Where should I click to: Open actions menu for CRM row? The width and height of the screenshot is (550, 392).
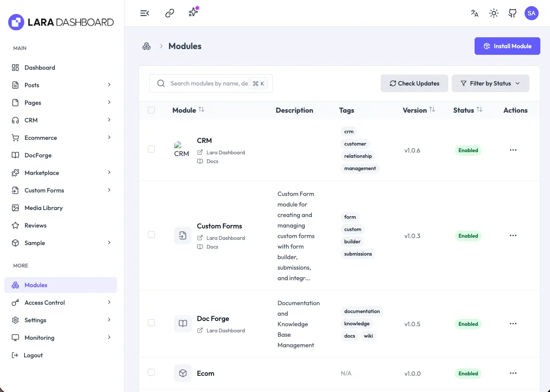513,150
